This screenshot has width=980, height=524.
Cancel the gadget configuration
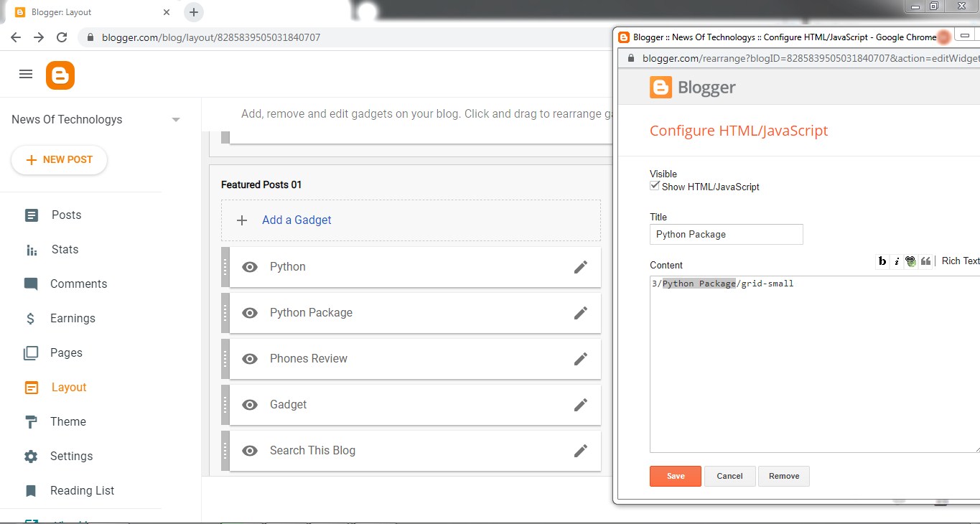(x=729, y=477)
